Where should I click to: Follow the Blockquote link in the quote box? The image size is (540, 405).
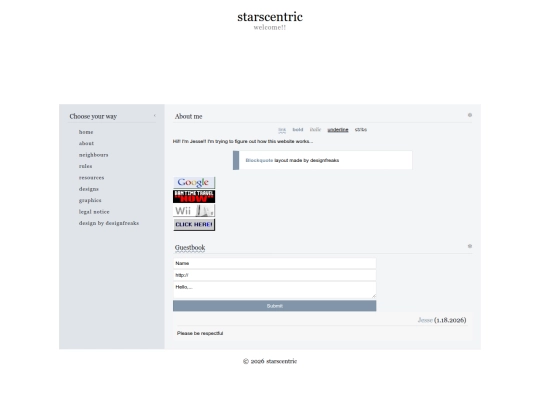259,160
